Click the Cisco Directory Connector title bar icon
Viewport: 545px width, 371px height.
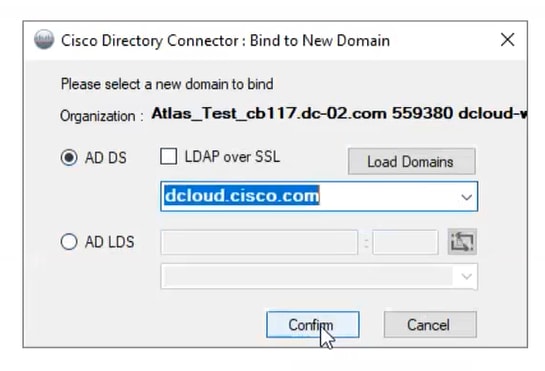(x=44, y=39)
